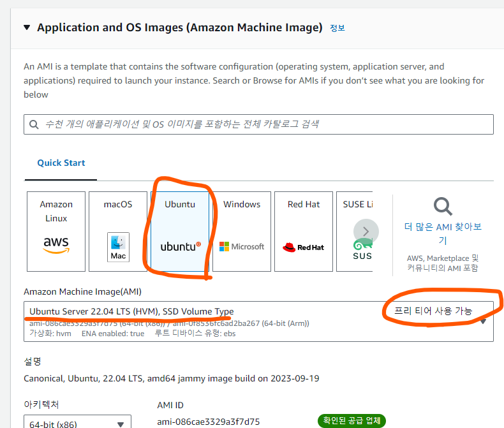Open 더 많은 AMI 찾아보기 link
The image size is (504, 428).
(443, 233)
